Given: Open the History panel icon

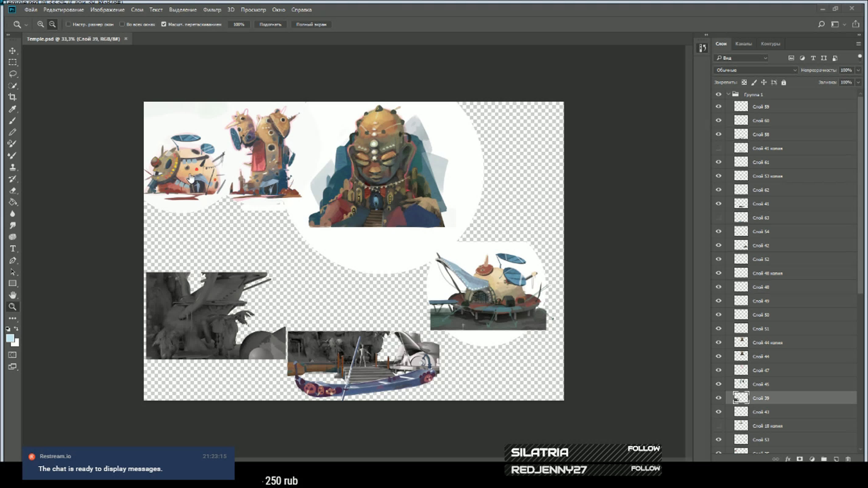Looking at the screenshot, I should pos(702,48).
